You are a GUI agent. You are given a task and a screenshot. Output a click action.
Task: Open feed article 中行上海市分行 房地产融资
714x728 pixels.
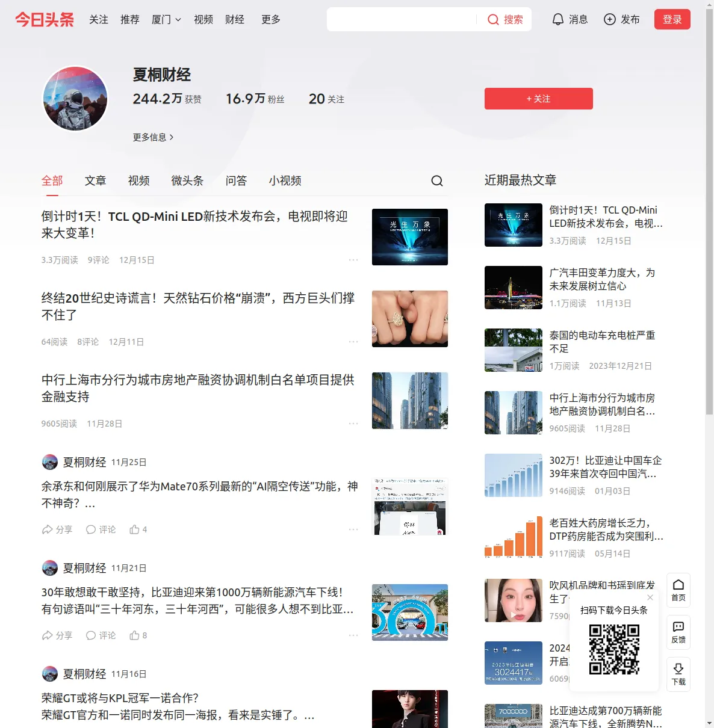(x=198, y=388)
